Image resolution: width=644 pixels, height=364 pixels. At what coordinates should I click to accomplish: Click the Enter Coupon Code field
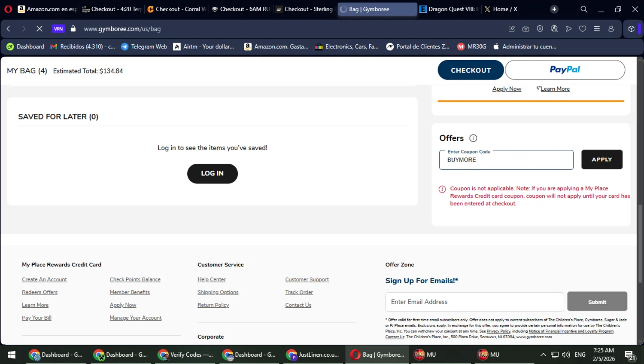(506, 160)
